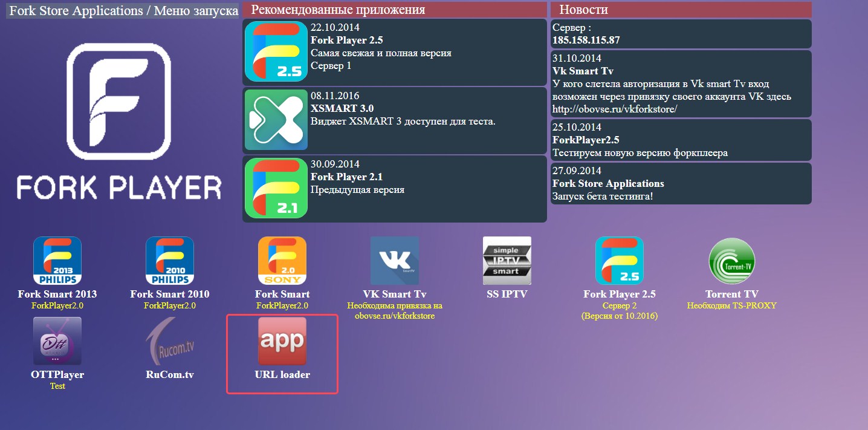Click the URL loader label
The width and height of the screenshot is (868, 430).
point(282,375)
